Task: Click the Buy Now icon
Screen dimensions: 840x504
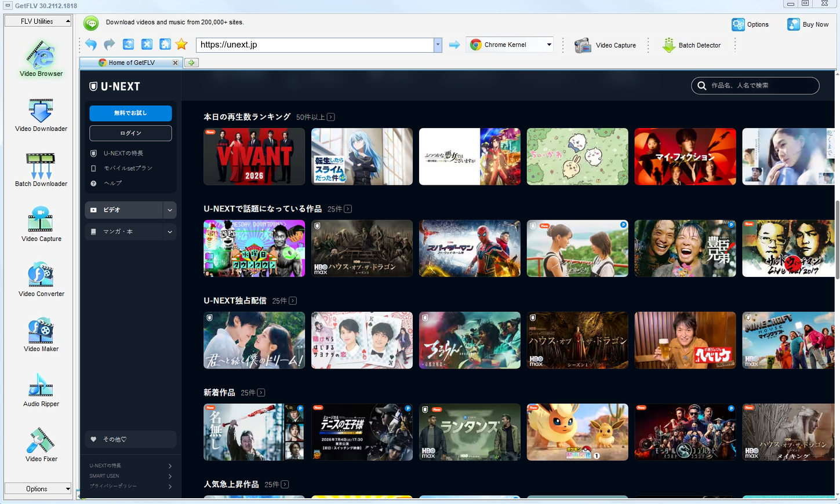Action: click(793, 24)
